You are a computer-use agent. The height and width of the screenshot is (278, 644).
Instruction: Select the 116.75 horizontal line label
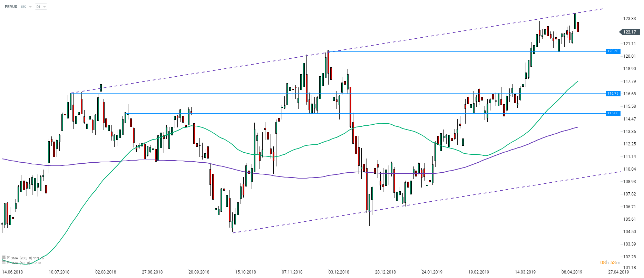[613, 94]
